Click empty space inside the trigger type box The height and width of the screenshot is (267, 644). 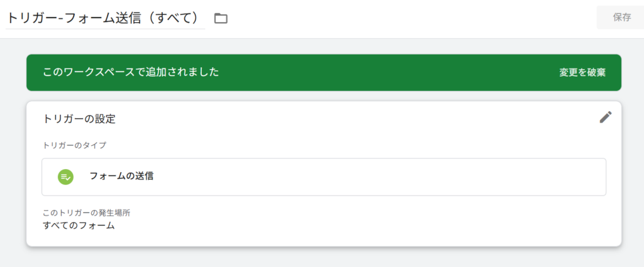tap(377, 177)
